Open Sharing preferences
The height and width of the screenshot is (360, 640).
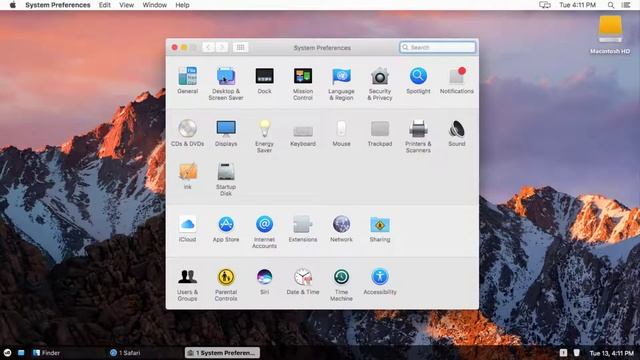coord(380,229)
